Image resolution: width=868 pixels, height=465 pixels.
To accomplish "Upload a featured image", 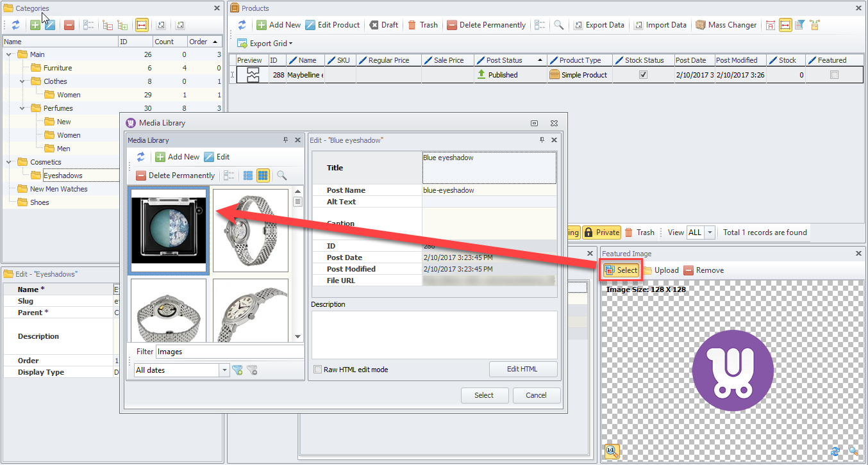I will click(x=660, y=270).
